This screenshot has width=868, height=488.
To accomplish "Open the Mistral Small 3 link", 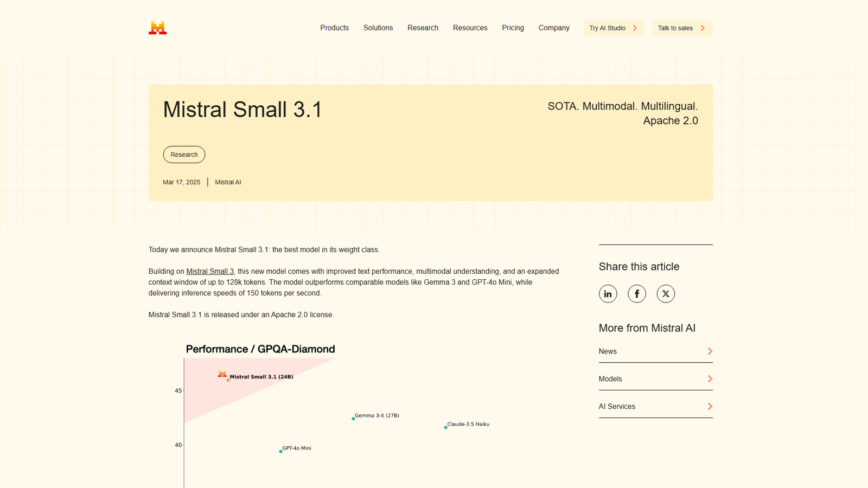I will 210,271.
